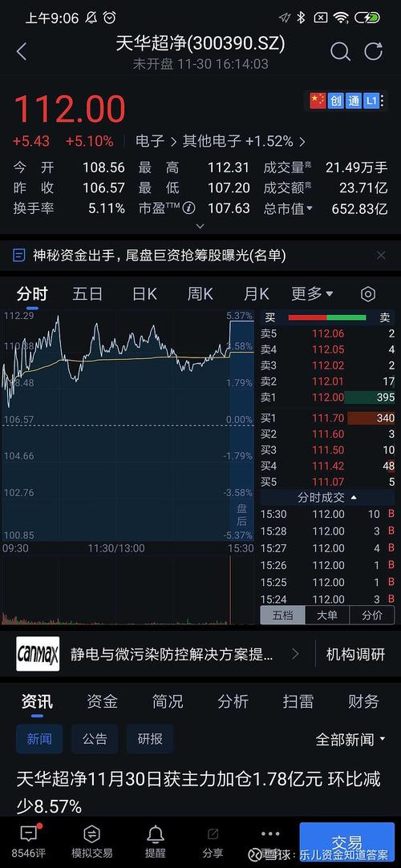Go back using the top-left arrow

click(x=22, y=52)
